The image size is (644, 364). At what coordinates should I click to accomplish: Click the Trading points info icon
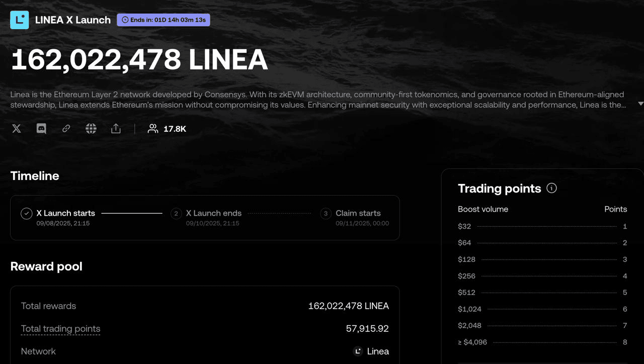[x=552, y=189]
